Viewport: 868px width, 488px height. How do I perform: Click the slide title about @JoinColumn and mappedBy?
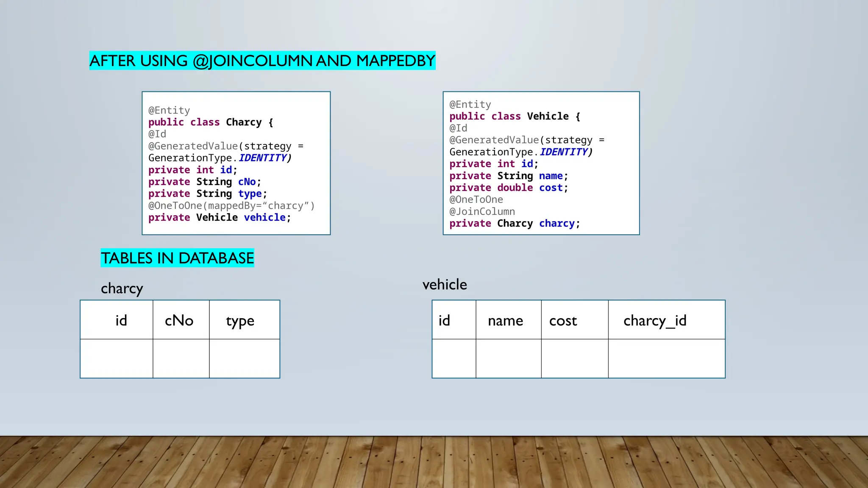point(262,61)
